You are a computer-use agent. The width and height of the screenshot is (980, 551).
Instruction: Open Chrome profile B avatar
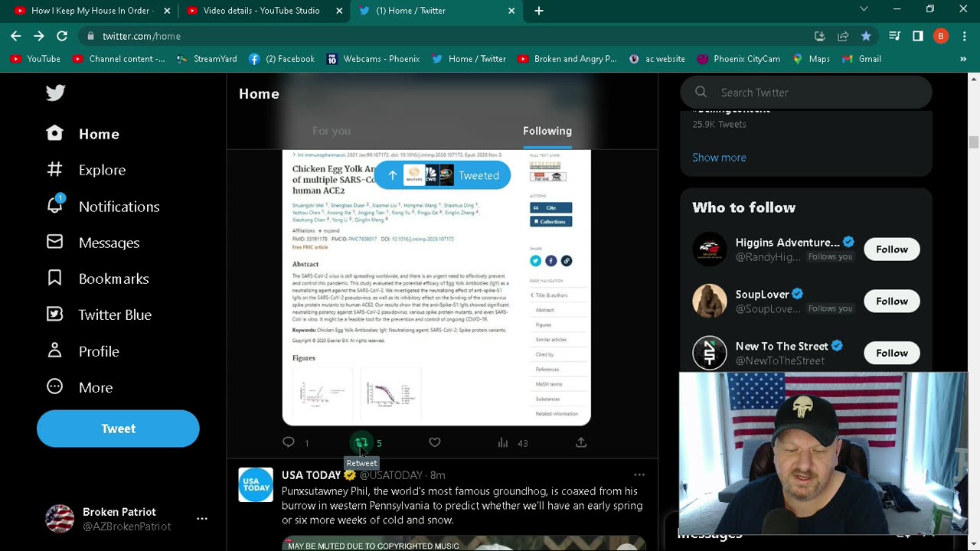click(941, 36)
